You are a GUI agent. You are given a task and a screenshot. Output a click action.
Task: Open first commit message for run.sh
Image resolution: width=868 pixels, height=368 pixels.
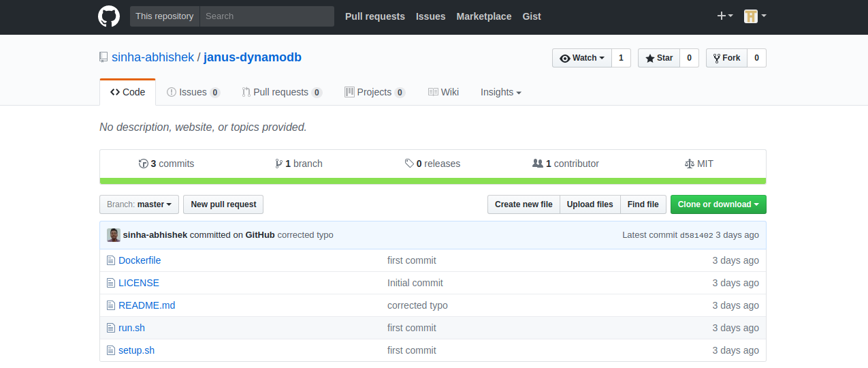pos(412,328)
